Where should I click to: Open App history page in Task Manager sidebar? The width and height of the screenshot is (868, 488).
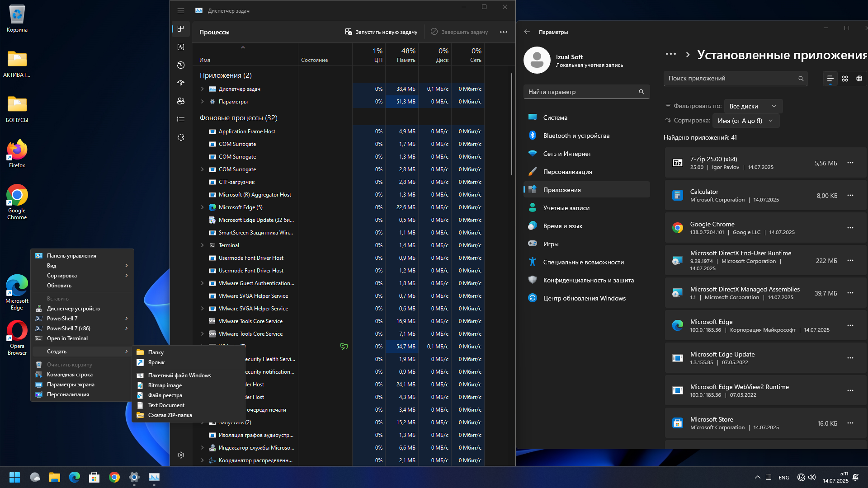tap(181, 65)
